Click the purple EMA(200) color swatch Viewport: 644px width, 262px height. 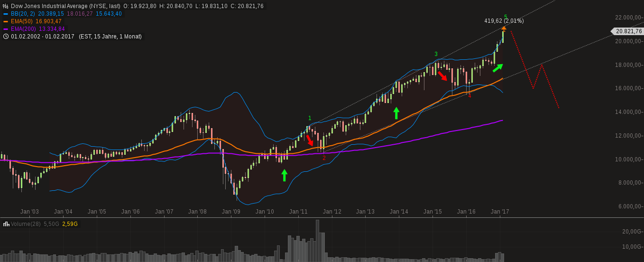[6, 29]
